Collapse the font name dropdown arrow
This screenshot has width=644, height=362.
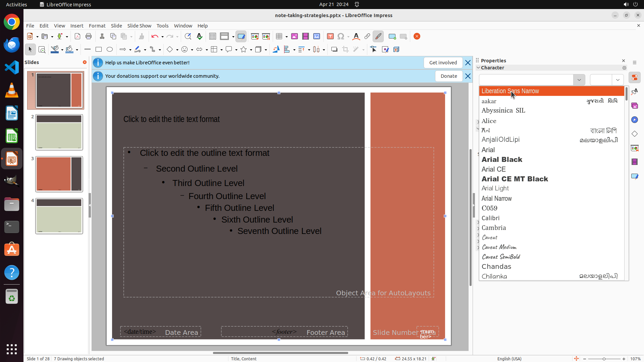tap(579, 80)
